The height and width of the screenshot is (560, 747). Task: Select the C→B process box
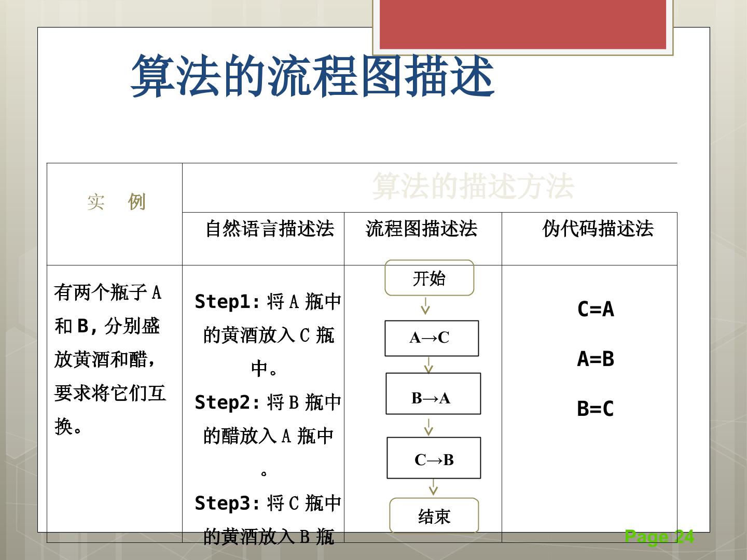pyautogui.click(x=434, y=458)
